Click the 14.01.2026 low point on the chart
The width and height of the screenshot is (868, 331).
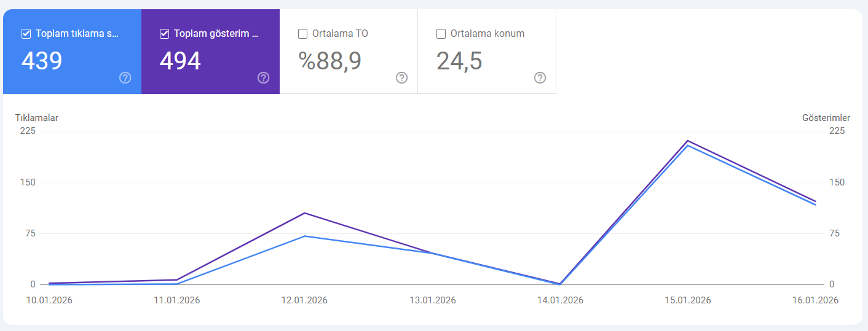point(560,284)
